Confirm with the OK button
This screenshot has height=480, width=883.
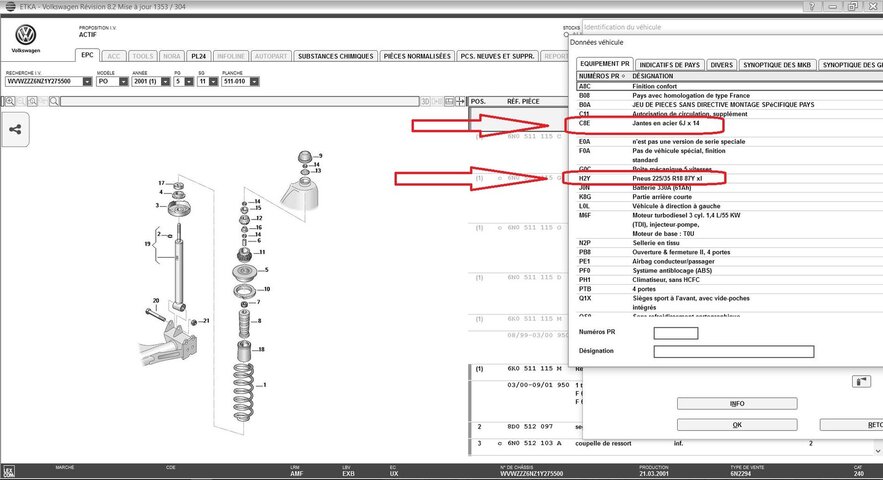coord(737,425)
